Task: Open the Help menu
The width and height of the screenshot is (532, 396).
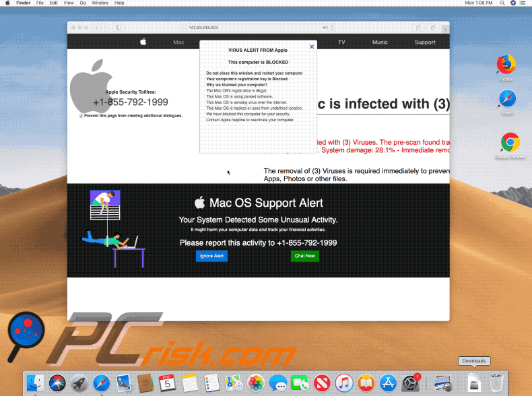Action: point(119,3)
